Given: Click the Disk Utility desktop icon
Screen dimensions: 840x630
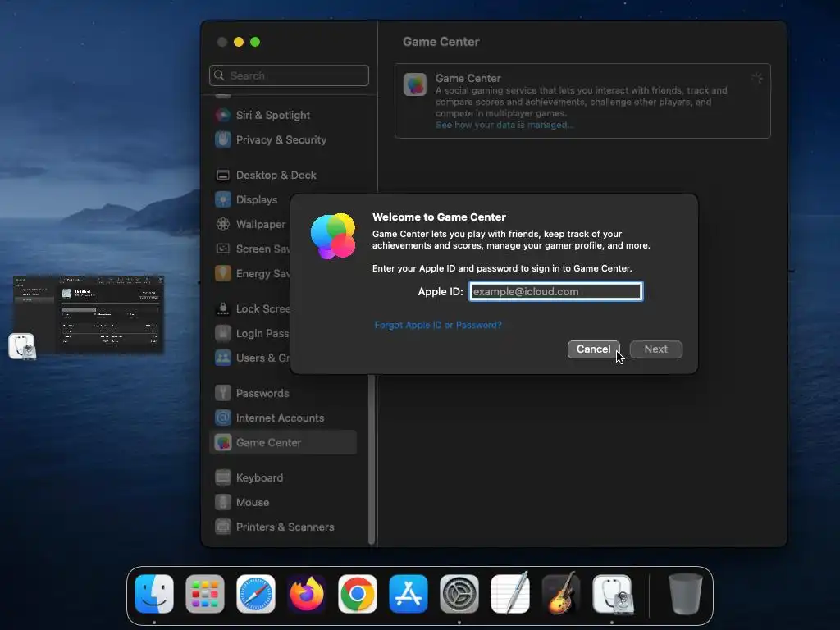Looking at the screenshot, I should [x=22, y=346].
